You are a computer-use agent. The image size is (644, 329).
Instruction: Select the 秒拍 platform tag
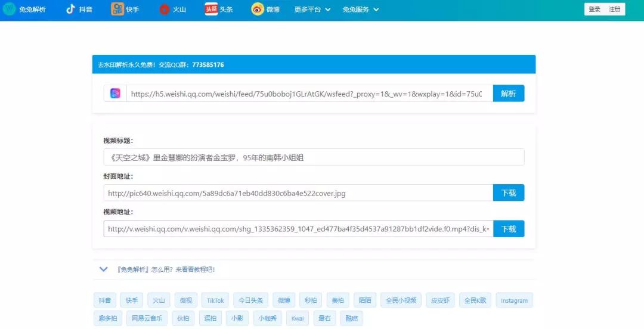point(311,300)
